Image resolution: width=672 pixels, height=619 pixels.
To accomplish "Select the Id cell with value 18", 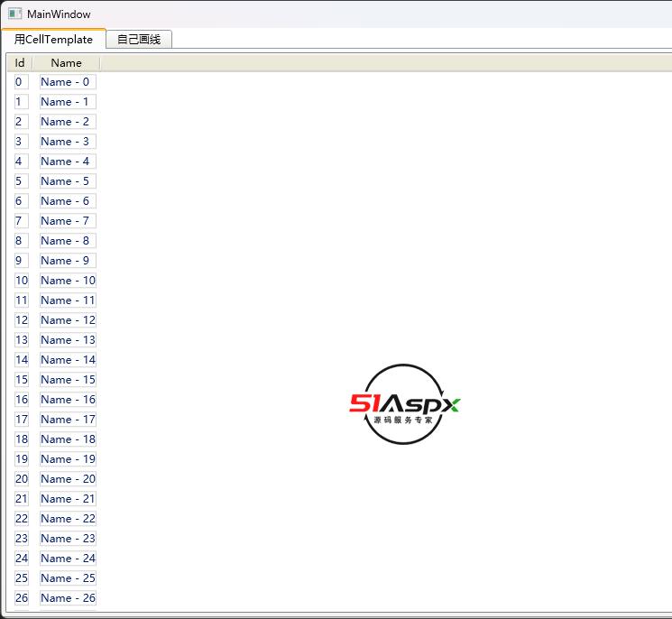I will click(22, 439).
